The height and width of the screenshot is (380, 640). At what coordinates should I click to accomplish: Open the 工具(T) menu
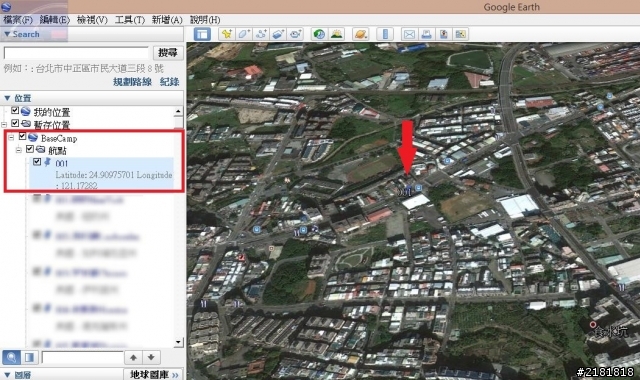tap(130, 20)
